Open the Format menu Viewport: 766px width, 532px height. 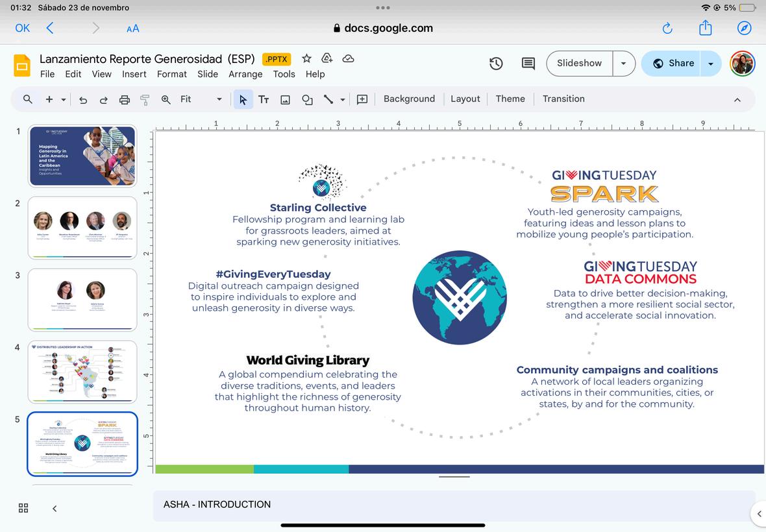[172, 74]
